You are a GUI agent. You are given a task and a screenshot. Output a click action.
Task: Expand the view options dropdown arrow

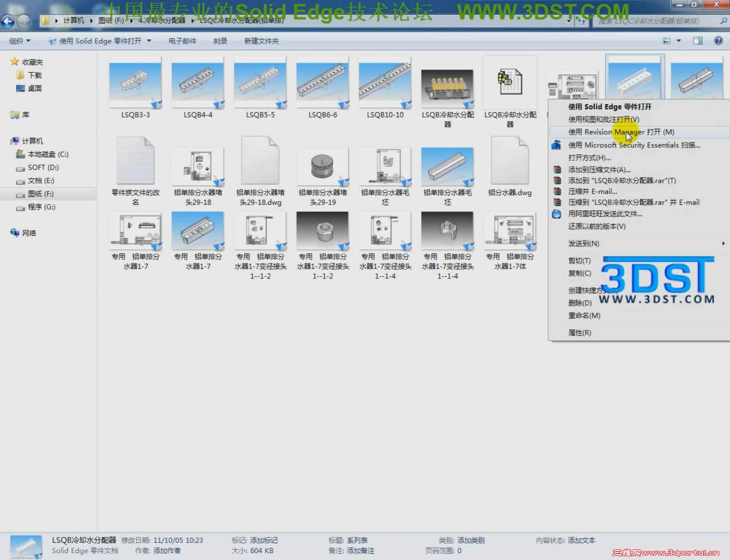679,41
